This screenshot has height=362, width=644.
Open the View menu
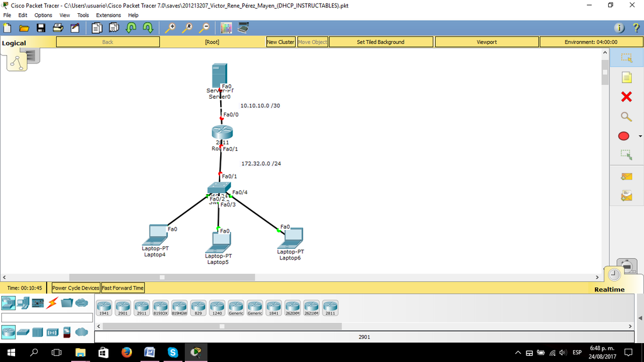(x=65, y=15)
